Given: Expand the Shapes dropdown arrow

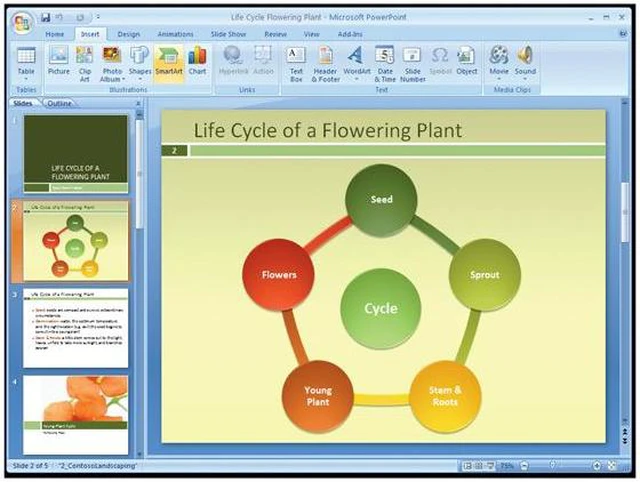Looking at the screenshot, I should (140, 79).
